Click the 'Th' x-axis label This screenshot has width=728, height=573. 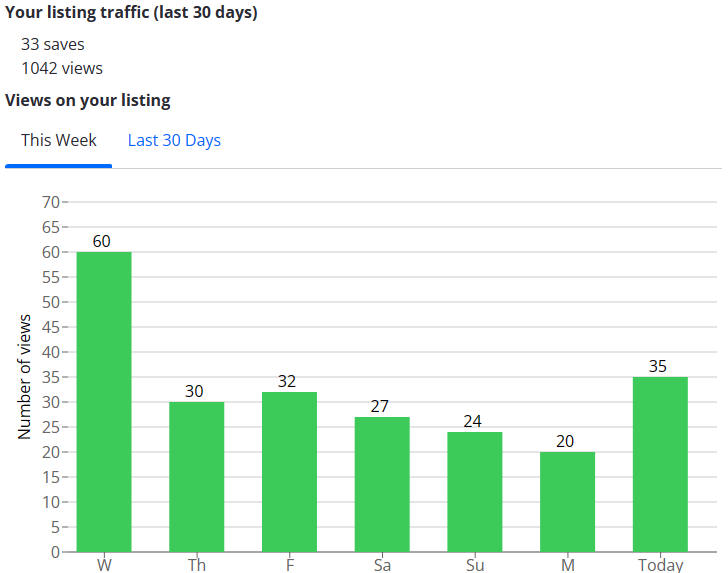coord(196,565)
